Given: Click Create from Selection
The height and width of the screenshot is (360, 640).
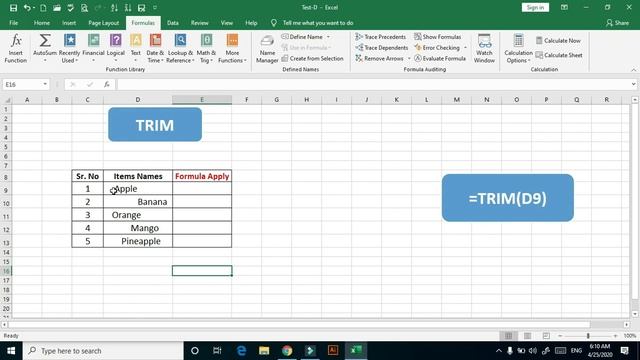Looking at the screenshot, I should 312,59.
